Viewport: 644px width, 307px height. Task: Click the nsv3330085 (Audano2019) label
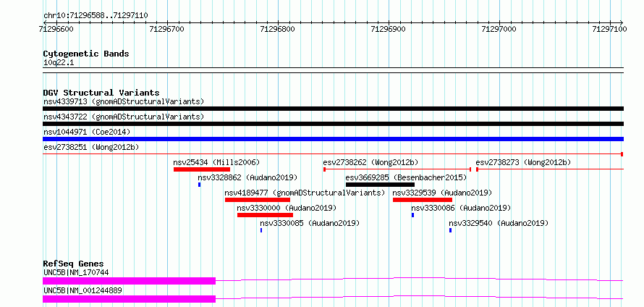coord(310,223)
